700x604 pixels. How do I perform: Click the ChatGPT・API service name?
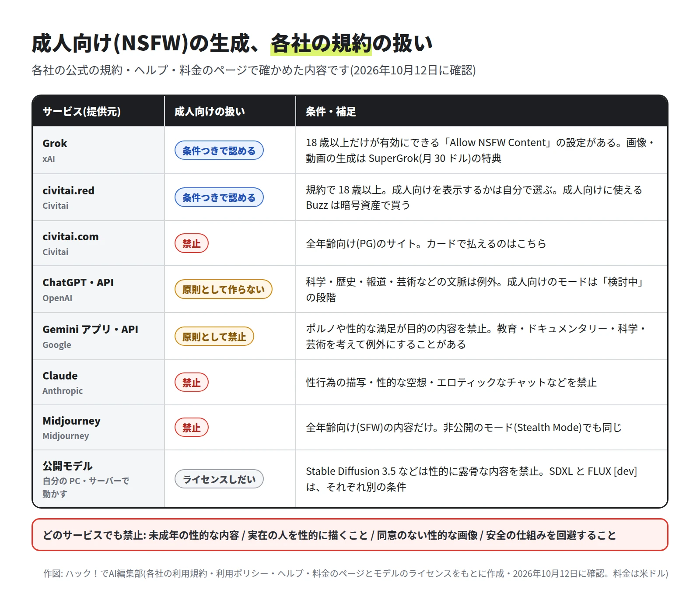pyautogui.click(x=78, y=283)
